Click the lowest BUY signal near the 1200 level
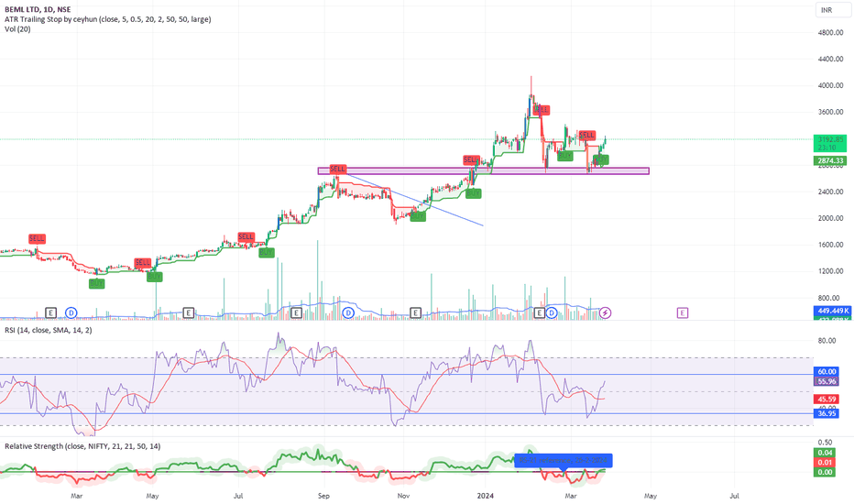Viewport: 854px width, 504px height. point(96,283)
